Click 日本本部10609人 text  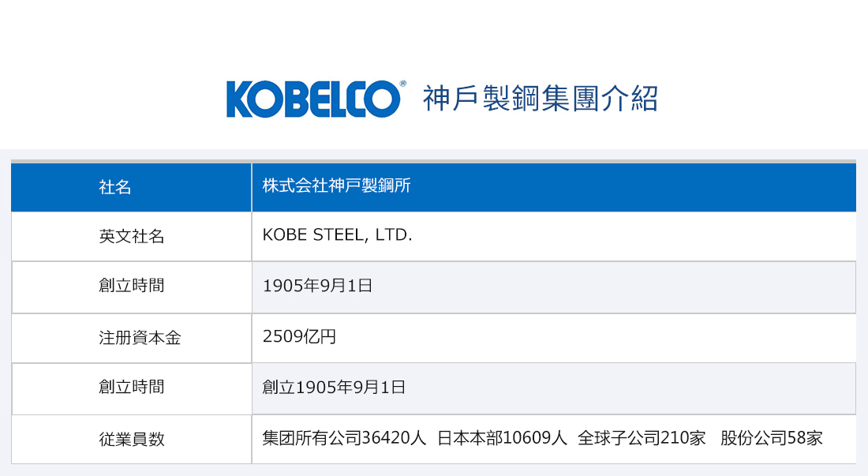[502, 438]
